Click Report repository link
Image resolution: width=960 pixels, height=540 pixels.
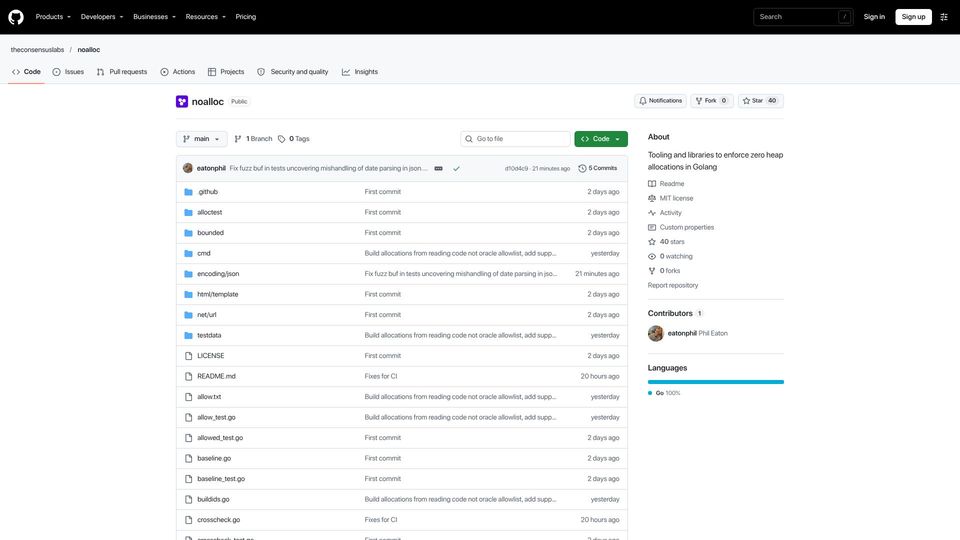point(673,285)
